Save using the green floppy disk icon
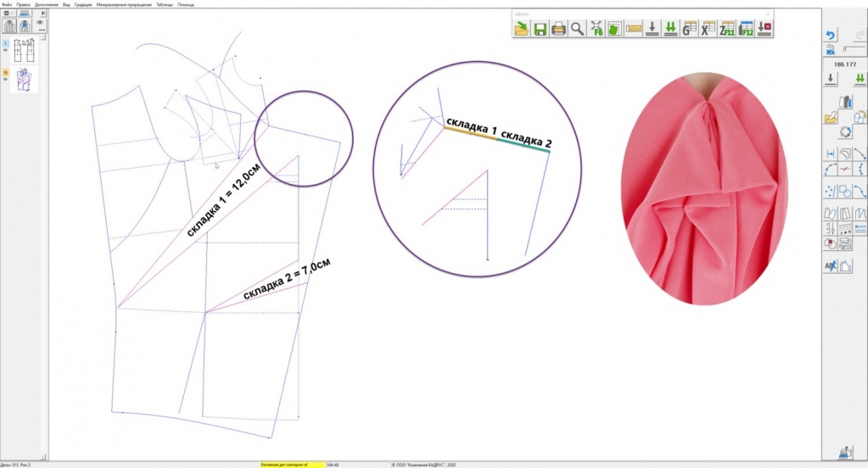 coord(540,29)
